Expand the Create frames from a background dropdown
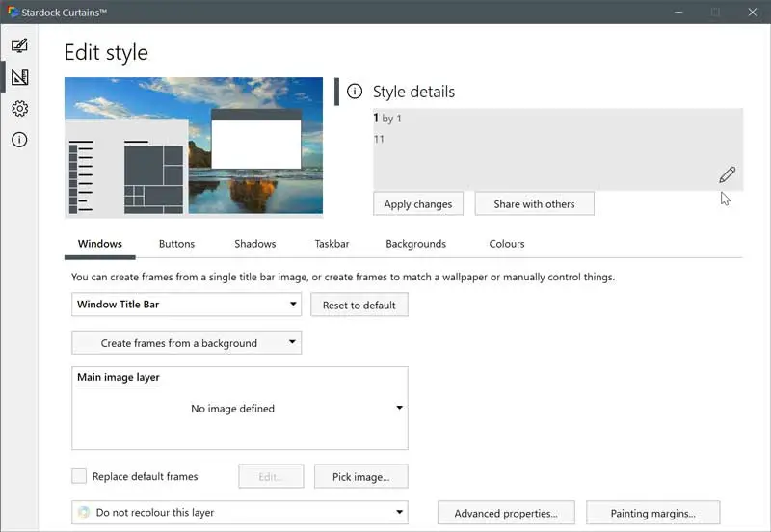Image resolution: width=771 pixels, height=532 pixels. point(186,343)
